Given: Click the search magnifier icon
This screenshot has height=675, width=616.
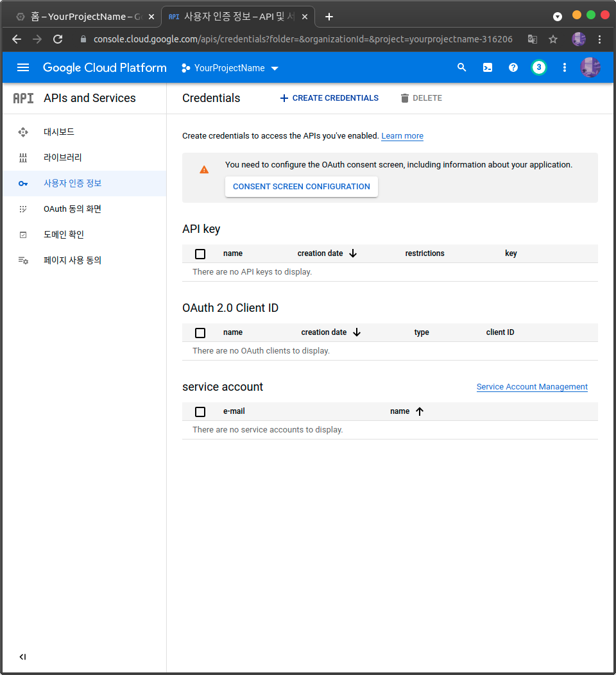Looking at the screenshot, I should tap(461, 67).
